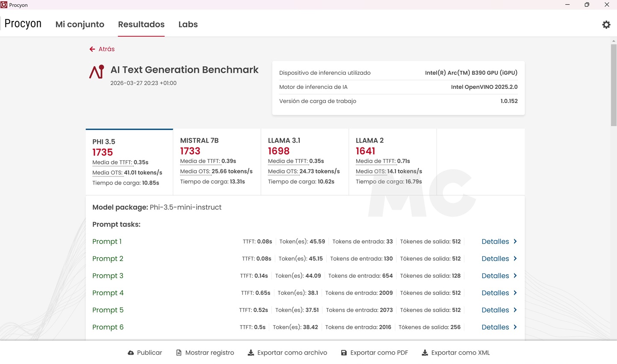The width and height of the screenshot is (617, 364).
Task: Click the Exportar como PDF save icon
Action: point(344,353)
